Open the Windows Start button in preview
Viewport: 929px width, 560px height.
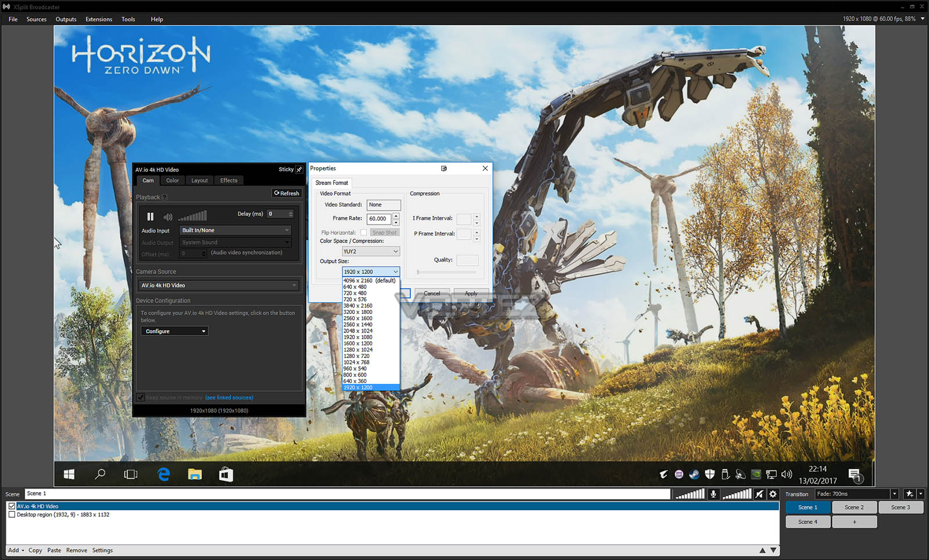click(69, 474)
